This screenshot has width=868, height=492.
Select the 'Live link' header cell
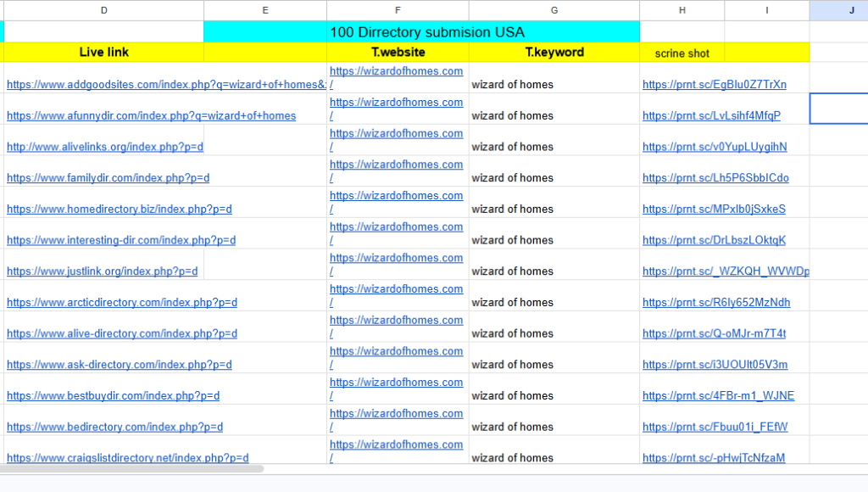pyautogui.click(x=103, y=53)
